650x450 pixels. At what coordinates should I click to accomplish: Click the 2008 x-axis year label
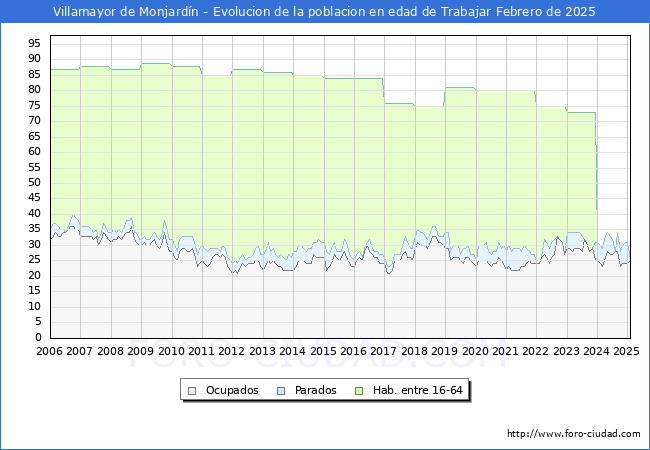[110, 351]
